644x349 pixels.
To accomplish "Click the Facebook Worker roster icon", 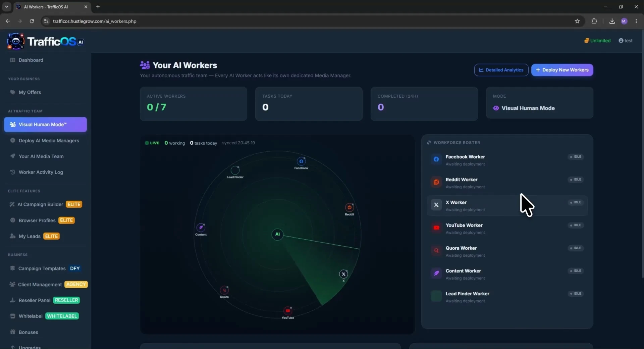I will point(436,159).
